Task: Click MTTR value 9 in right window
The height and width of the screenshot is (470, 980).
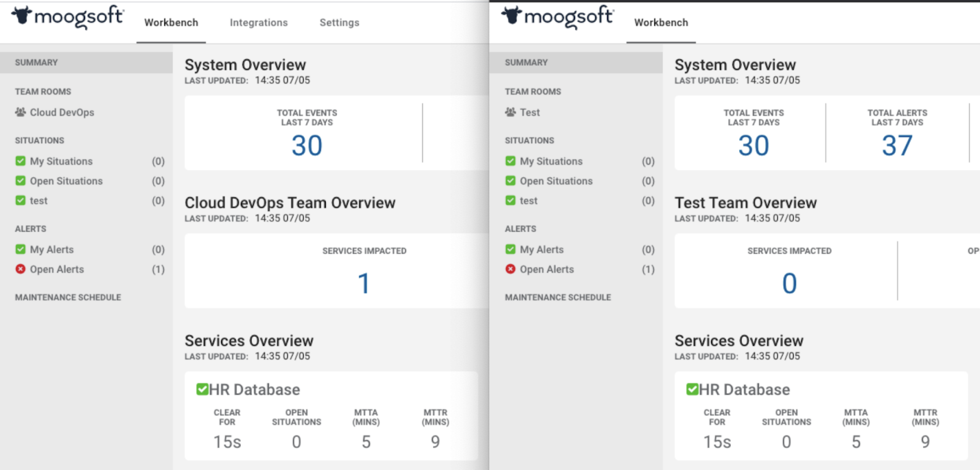Action: (x=925, y=442)
